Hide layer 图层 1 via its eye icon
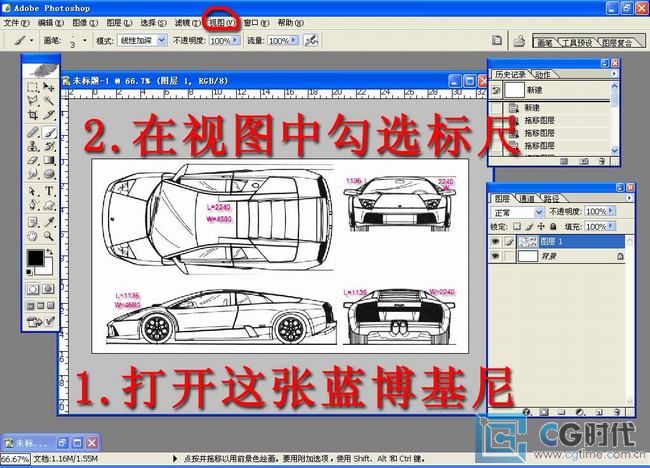Screen dimensions: 650x468 [x=495, y=241]
